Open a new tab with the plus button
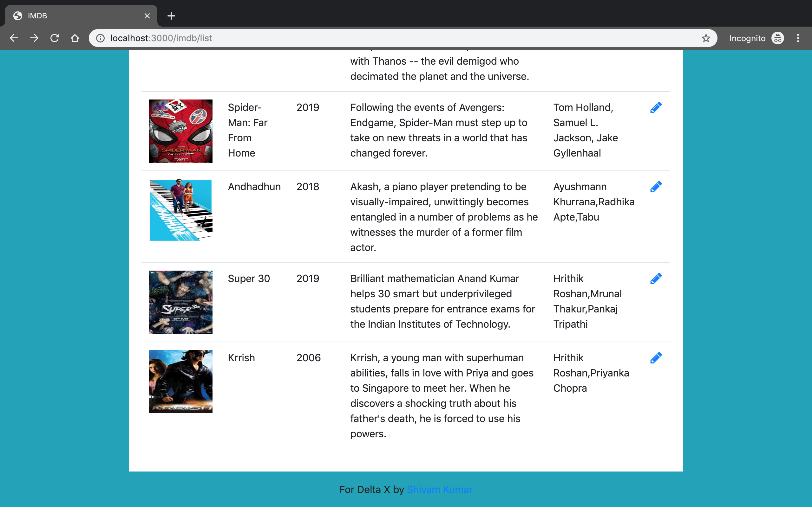Viewport: 812px width, 507px height. (171, 16)
